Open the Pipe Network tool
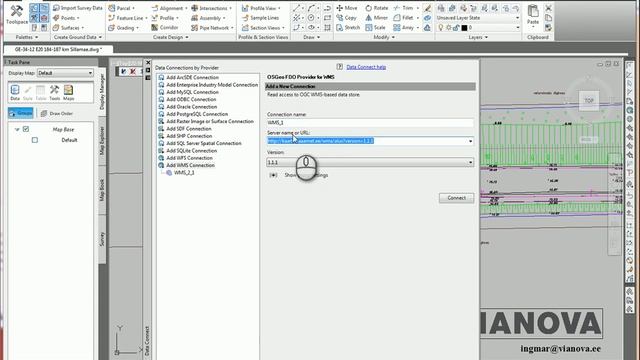Screen dimensions: 640x360 pyautogui.click(x=212, y=28)
